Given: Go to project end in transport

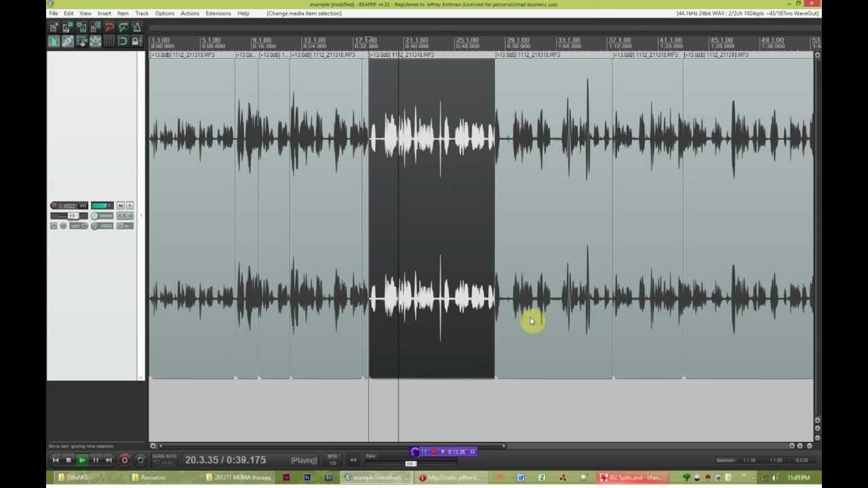Looking at the screenshot, I should pyautogui.click(x=108, y=460).
